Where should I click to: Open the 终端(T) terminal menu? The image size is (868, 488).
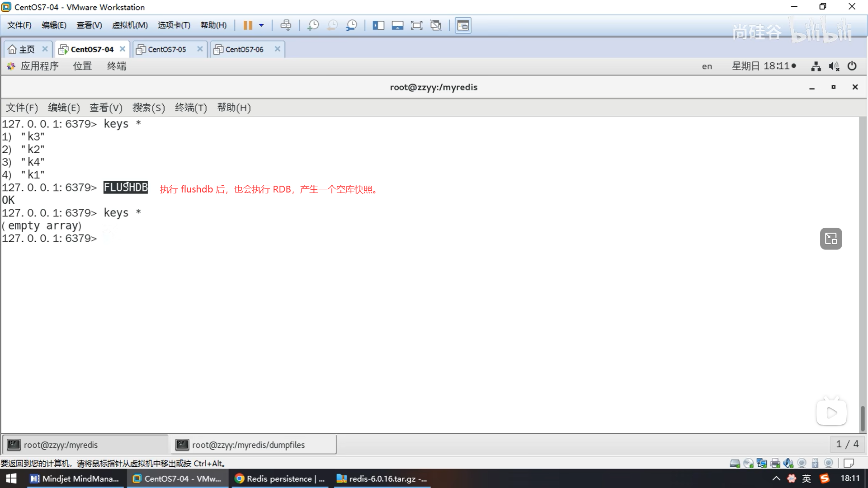click(190, 108)
